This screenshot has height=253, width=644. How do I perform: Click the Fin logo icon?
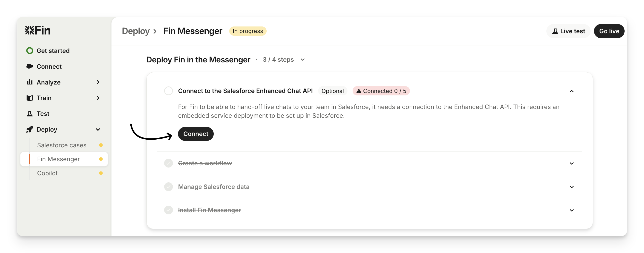coord(30,30)
